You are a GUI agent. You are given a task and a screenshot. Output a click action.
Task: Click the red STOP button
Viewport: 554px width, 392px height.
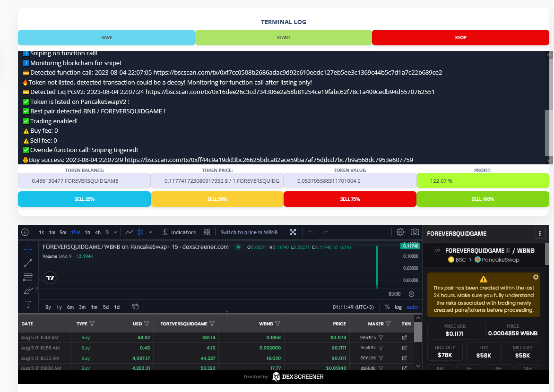tap(460, 37)
